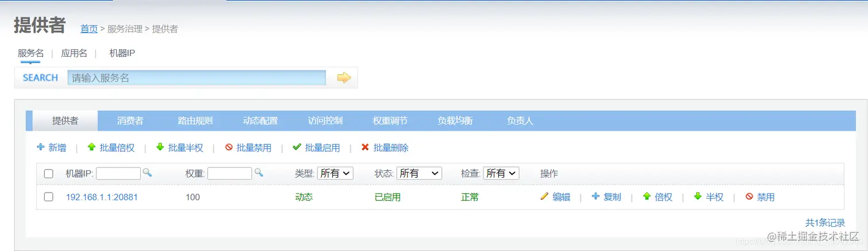Go to the 权重调节 tab
The height and width of the screenshot is (251, 868).
pyautogui.click(x=390, y=121)
